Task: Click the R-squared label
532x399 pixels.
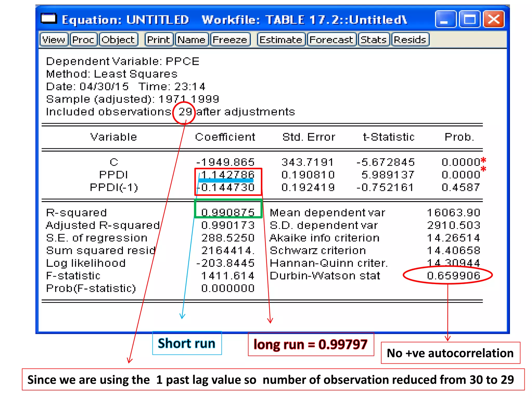Action: pos(76,213)
